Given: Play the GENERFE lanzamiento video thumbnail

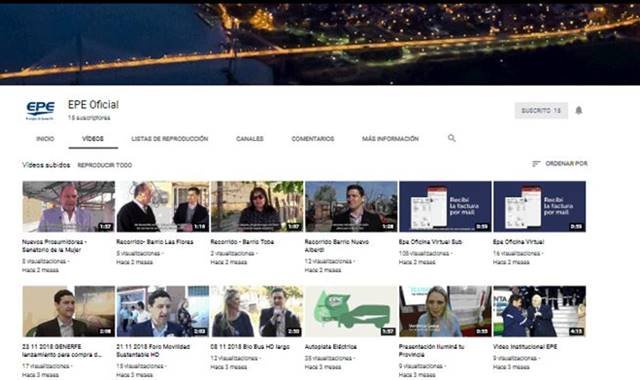Looking at the screenshot, I should coord(69,311).
